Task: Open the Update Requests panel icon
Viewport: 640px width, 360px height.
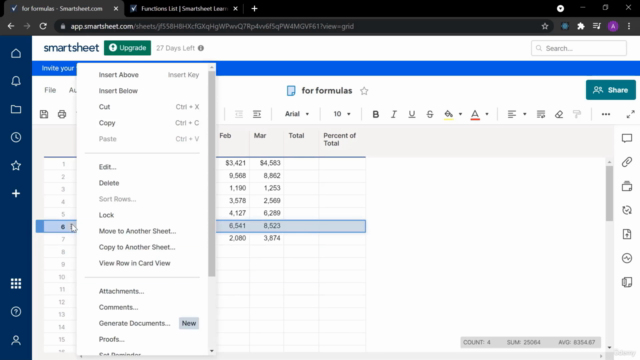Action: click(627, 210)
